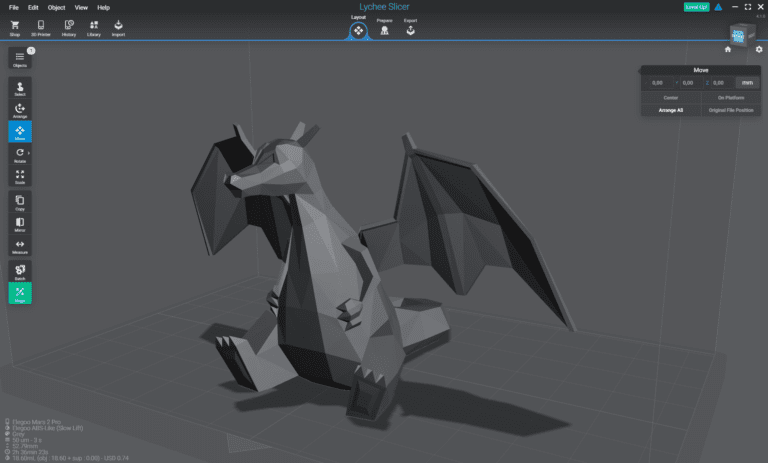Open the Object menu
Screen dimensions: 768x463
pyautogui.click(x=56, y=7)
